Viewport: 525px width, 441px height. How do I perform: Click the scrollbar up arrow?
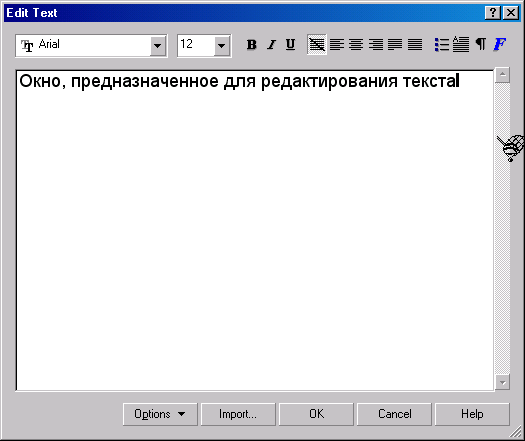click(503, 75)
